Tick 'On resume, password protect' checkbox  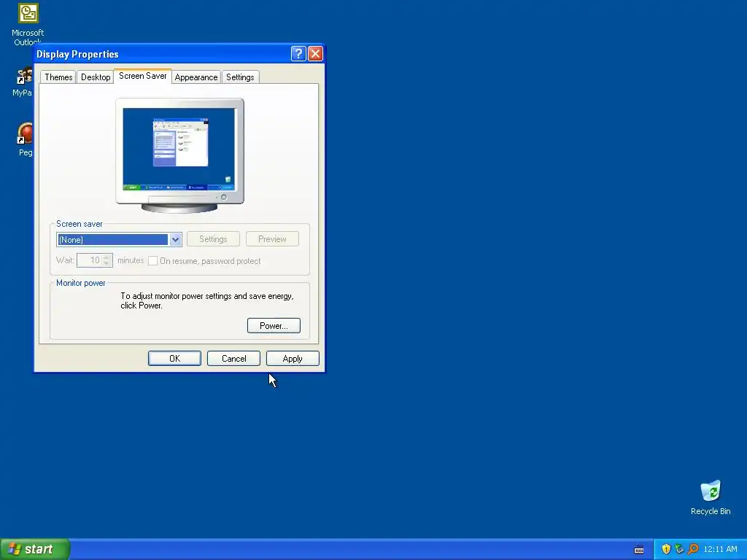point(152,261)
